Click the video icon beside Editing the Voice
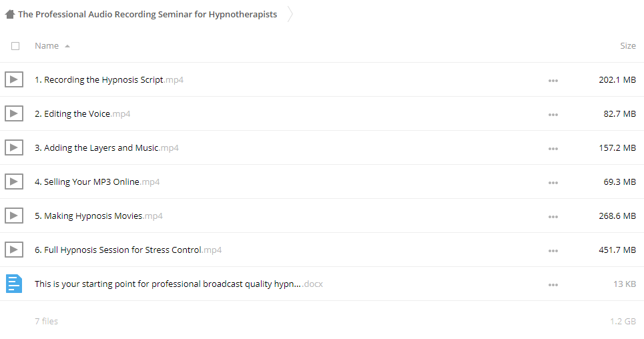Image resolution: width=644 pixels, height=339 pixels. [14, 114]
